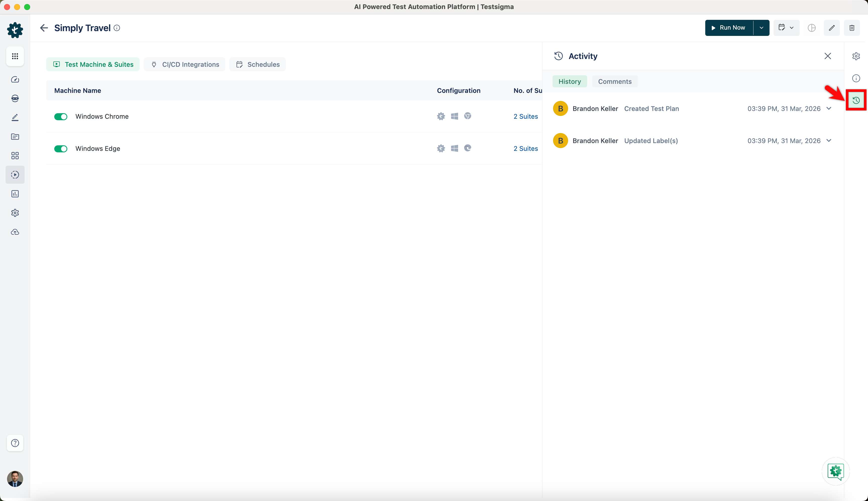Expand the Updated Label(s) entry

[829, 140]
